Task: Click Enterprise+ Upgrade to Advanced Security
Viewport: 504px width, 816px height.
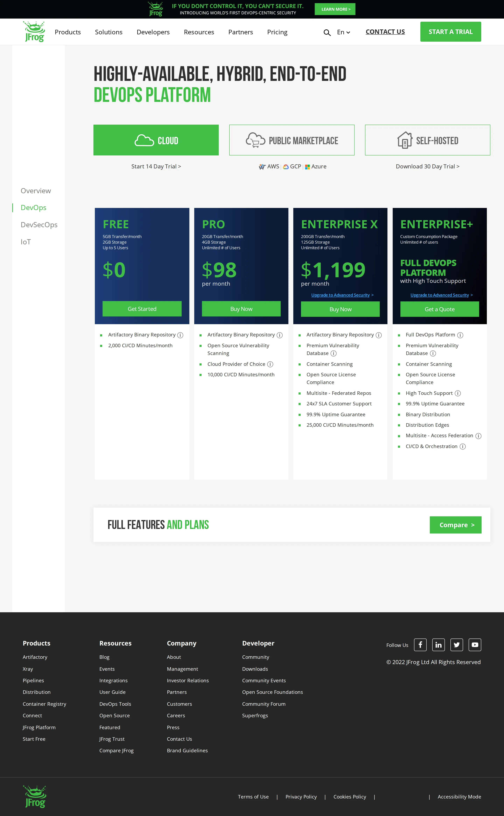Action: click(x=441, y=295)
